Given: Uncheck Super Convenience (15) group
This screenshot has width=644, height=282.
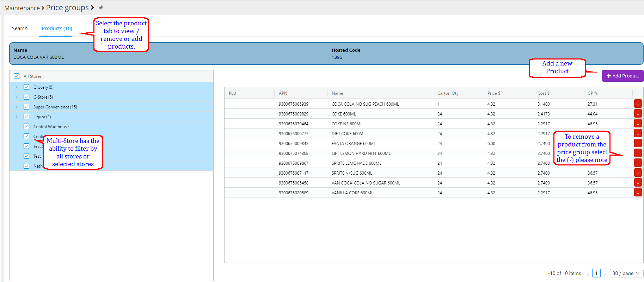Looking at the screenshot, I should (x=26, y=107).
